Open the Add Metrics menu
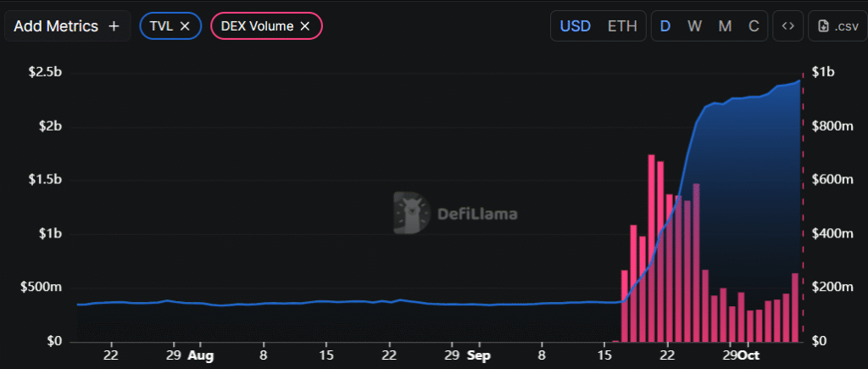The image size is (868, 369). coord(67,26)
